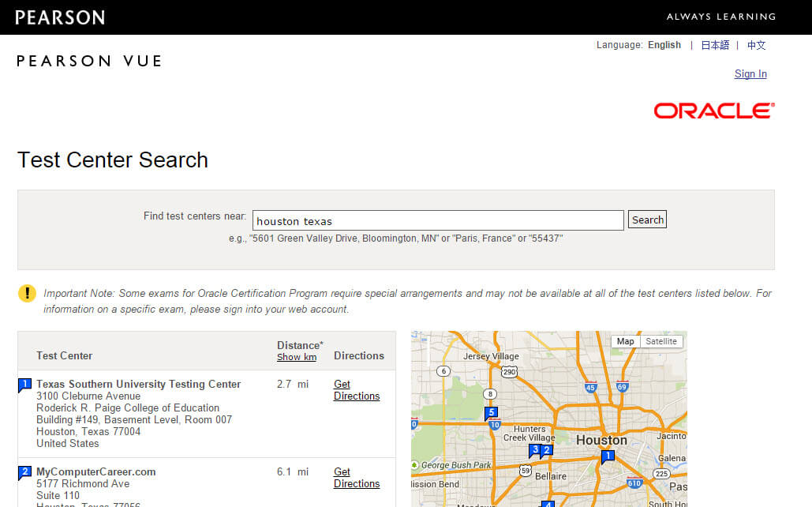Click the United States address line
Screen dimensions: 812x507
click(67, 444)
